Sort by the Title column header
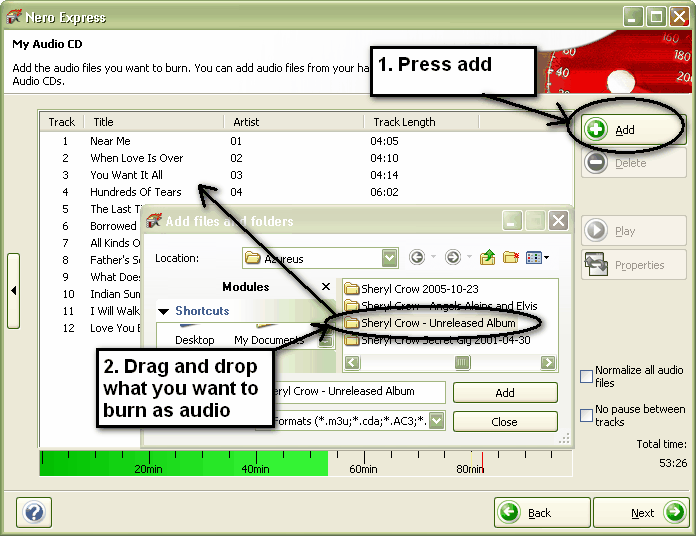Image resolution: width=696 pixels, height=536 pixels. pyautogui.click(x=153, y=122)
